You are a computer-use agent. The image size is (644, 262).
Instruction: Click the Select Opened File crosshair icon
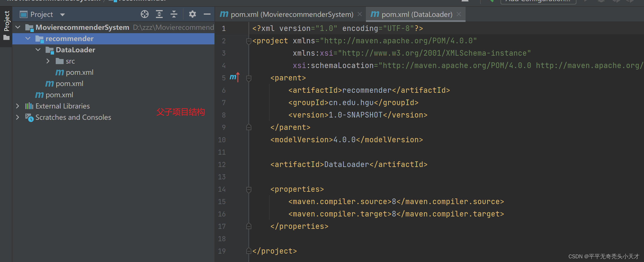coord(144,14)
